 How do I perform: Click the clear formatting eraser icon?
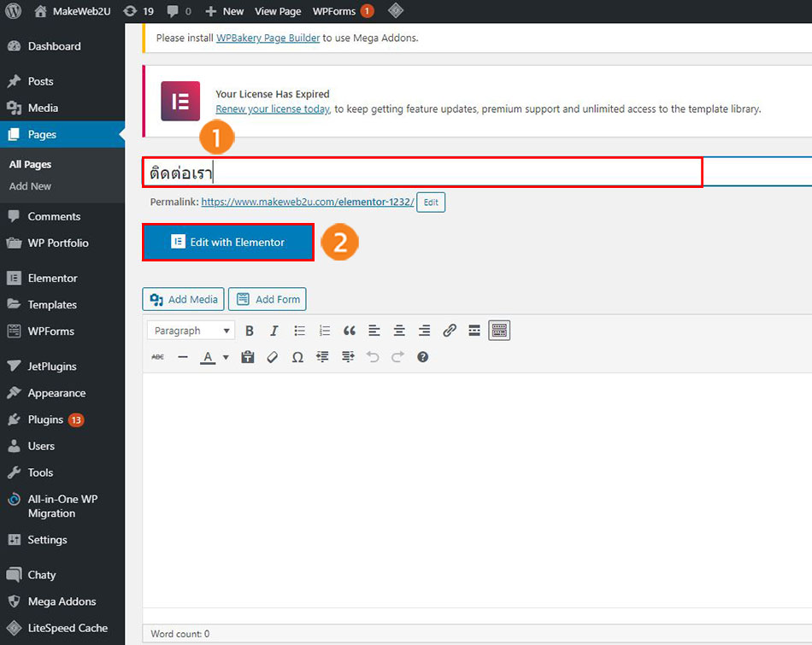[x=273, y=357]
